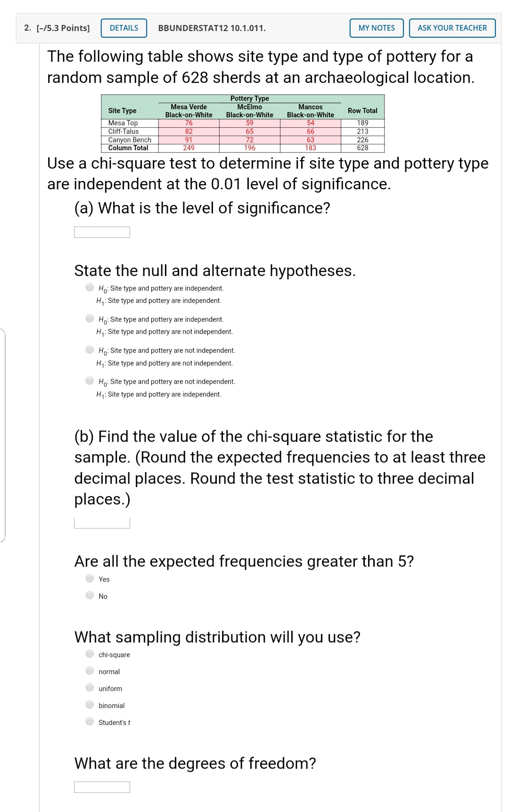Select No for expected frequencies question
The width and height of the screenshot is (509, 812).
point(90,595)
